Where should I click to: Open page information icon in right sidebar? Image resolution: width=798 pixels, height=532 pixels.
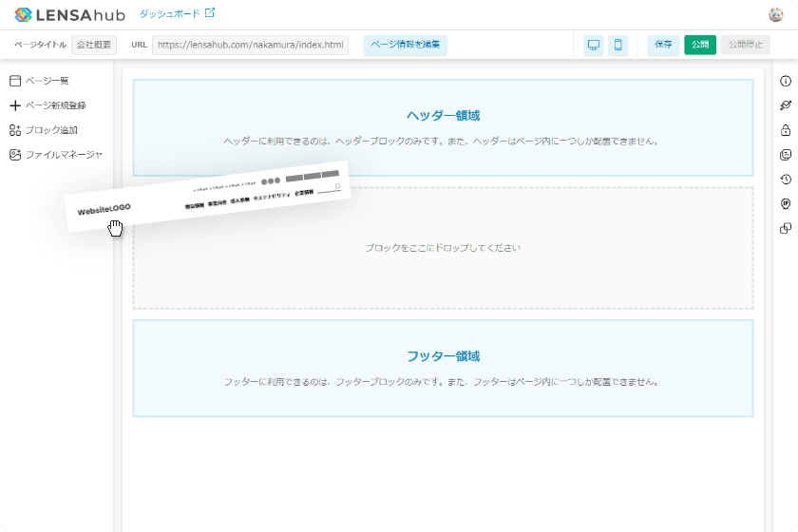(x=785, y=82)
